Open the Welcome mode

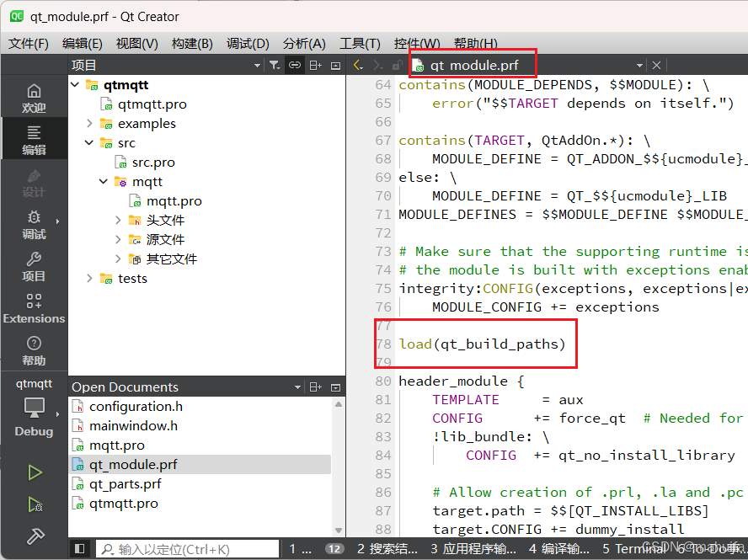point(34,99)
